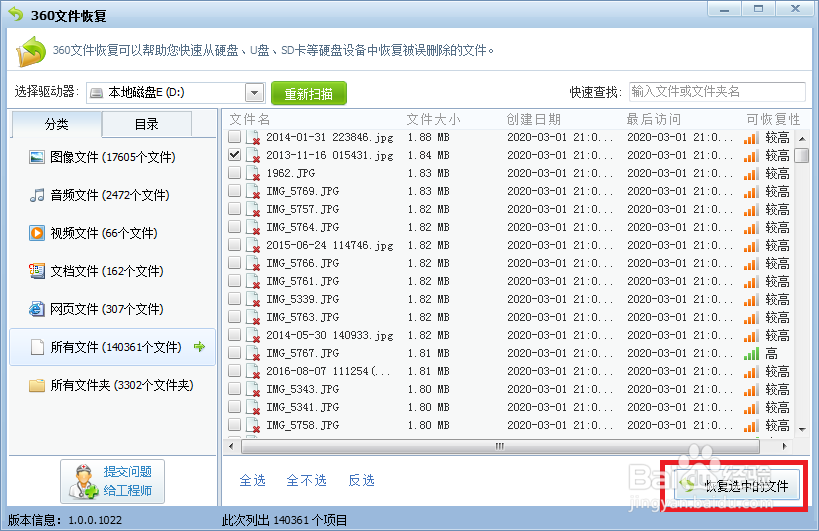819x531 pixels.
Task: Select 图像文件 (17605个文件) category
Action: click(112, 157)
